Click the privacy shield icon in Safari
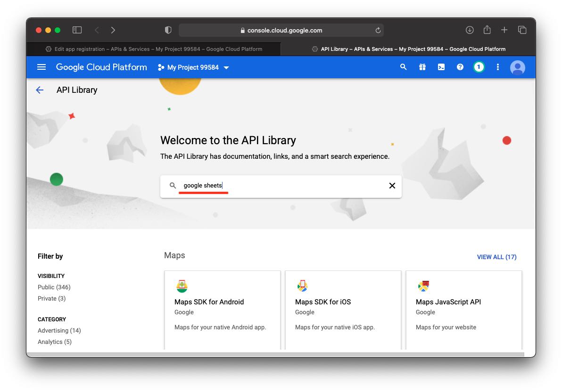The height and width of the screenshot is (392, 562). [168, 30]
